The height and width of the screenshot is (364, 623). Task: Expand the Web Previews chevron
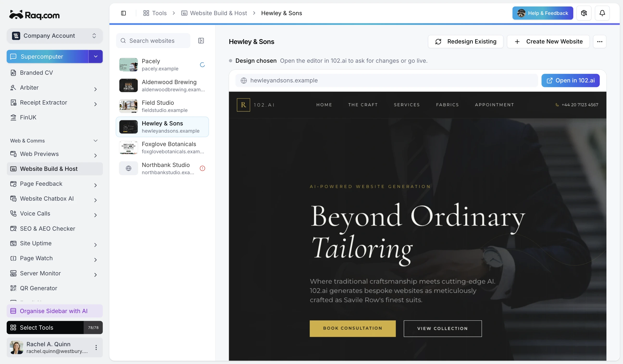95,155
